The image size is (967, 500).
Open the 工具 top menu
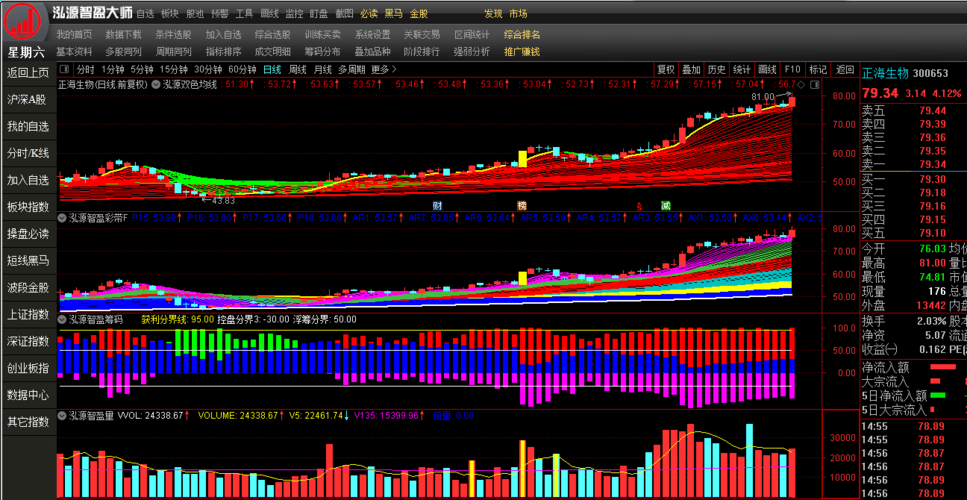click(x=244, y=14)
